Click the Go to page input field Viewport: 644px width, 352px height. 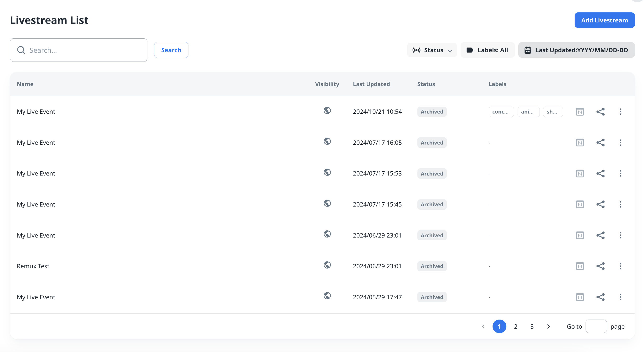[596, 326]
